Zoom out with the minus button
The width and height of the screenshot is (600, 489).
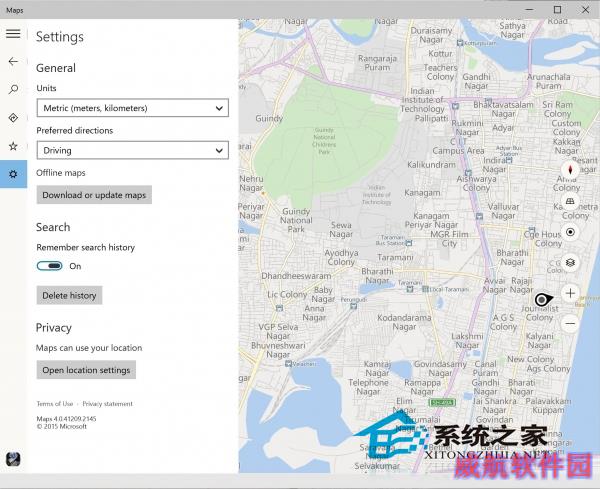(x=570, y=324)
